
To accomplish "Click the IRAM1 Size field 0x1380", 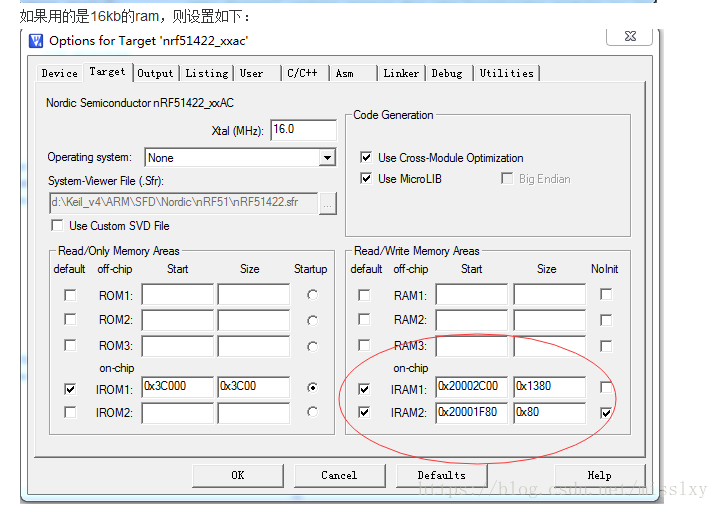I will [549, 387].
